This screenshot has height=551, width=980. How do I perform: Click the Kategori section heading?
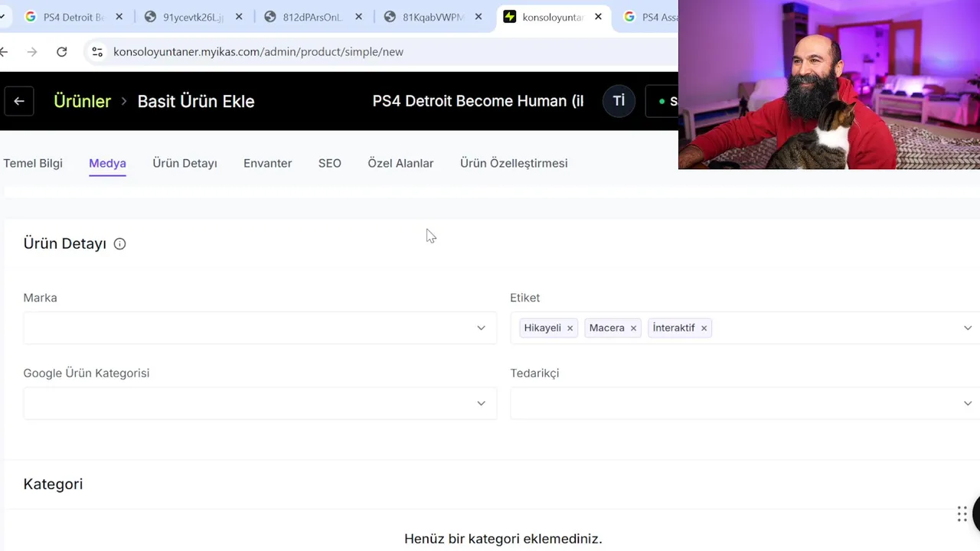[x=53, y=484]
